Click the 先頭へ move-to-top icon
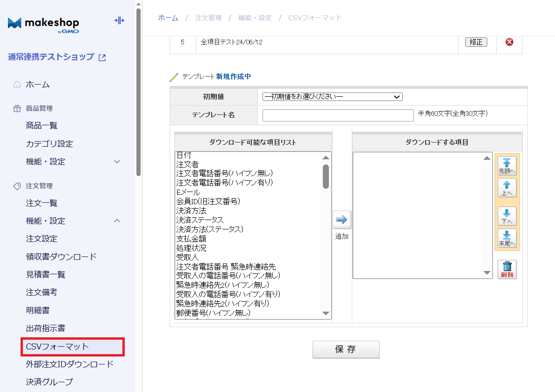 [x=507, y=165]
